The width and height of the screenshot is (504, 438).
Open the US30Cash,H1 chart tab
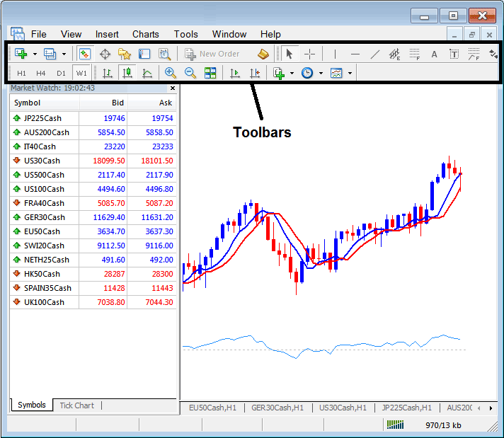(x=343, y=408)
